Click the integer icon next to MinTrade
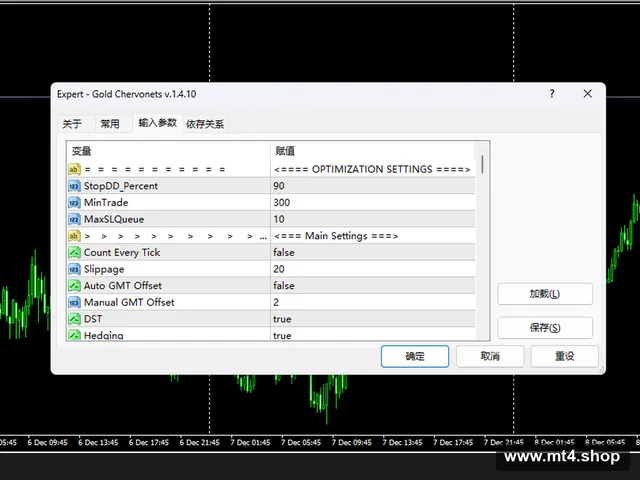 [x=74, y=202]
